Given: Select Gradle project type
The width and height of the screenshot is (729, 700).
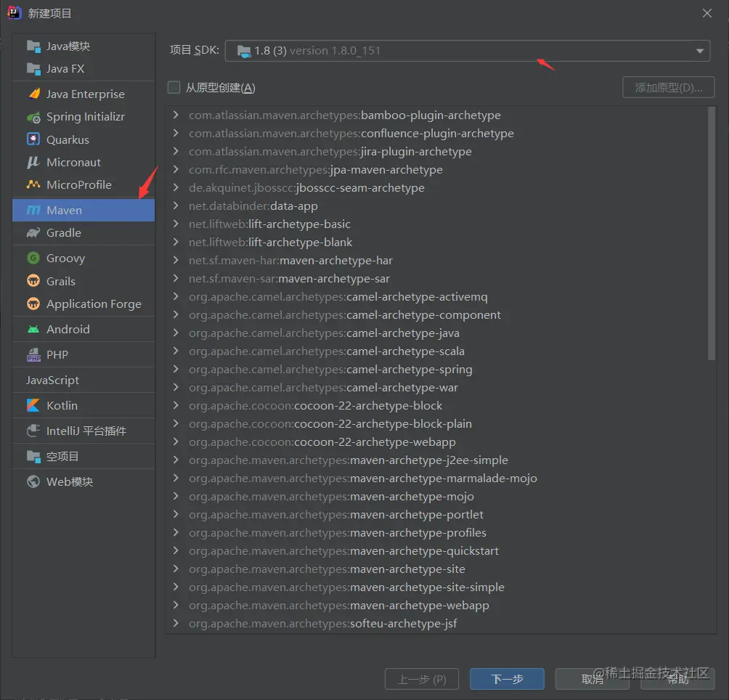Looking at the screenshot, I should (x=84, y=232).
